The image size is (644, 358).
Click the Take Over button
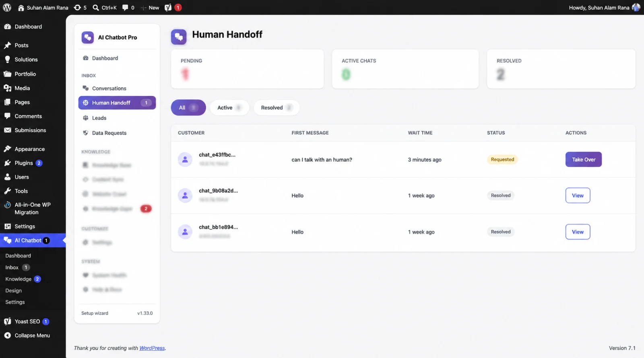pos(584,159)
